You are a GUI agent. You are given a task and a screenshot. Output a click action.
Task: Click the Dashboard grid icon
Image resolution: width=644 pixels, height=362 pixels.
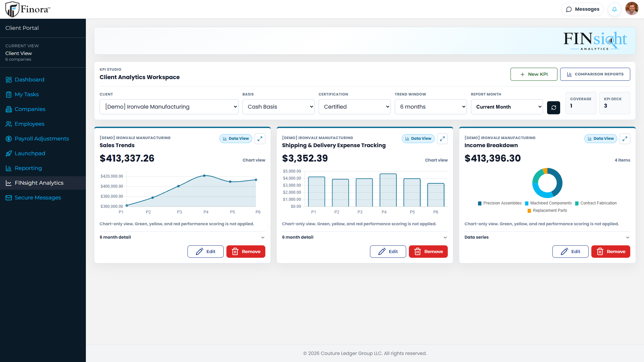9,80
